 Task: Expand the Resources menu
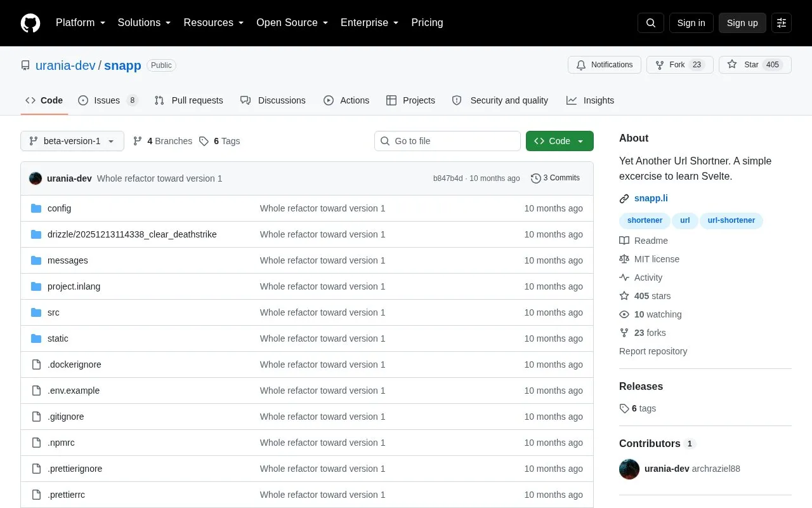tap(214, 23)
